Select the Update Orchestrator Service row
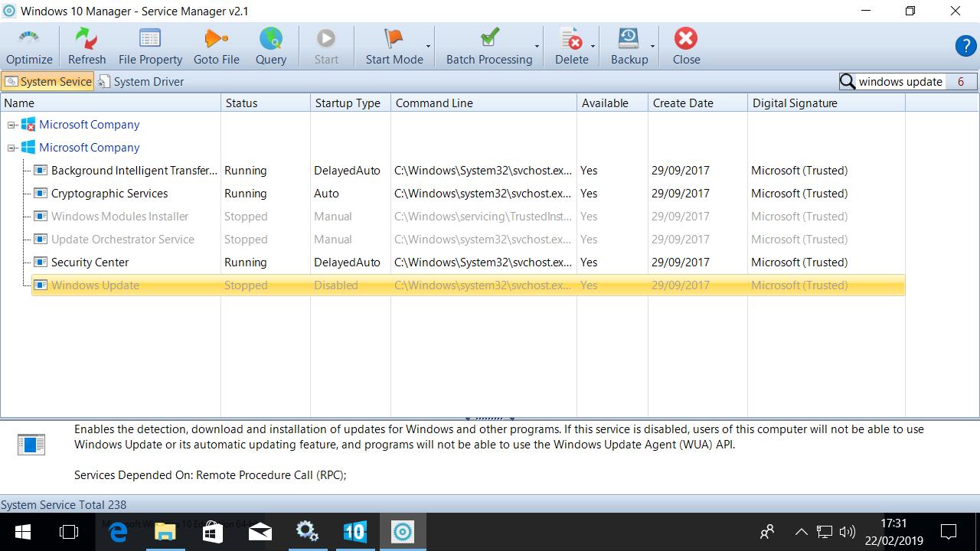This screenshot has height=551, width=980. tap(469, 240)
